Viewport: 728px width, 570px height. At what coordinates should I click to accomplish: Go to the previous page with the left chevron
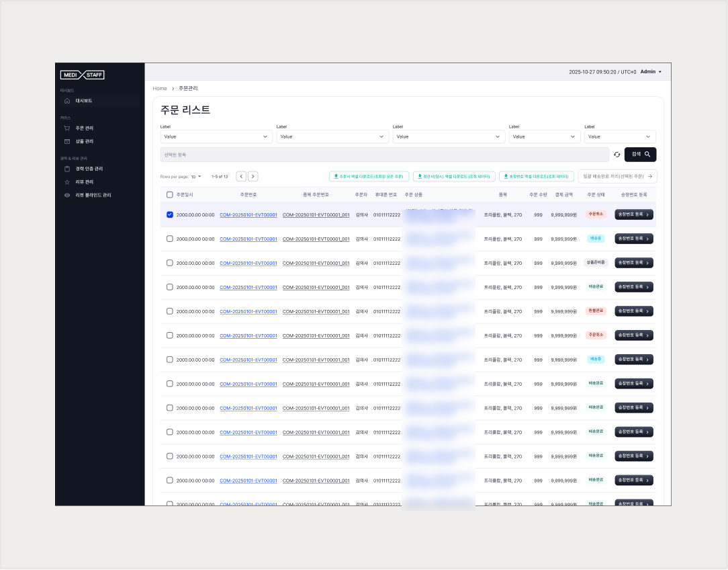pos(241,177)
